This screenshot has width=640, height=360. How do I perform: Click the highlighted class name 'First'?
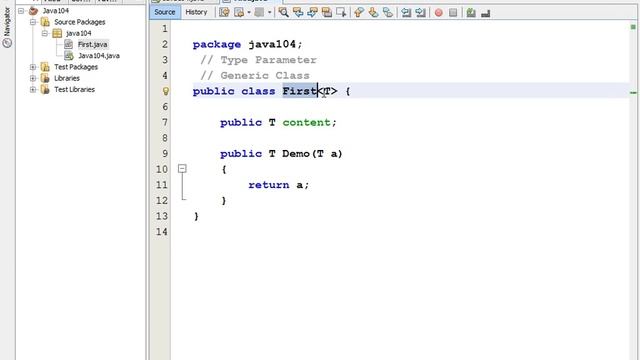tap(300, 91)
